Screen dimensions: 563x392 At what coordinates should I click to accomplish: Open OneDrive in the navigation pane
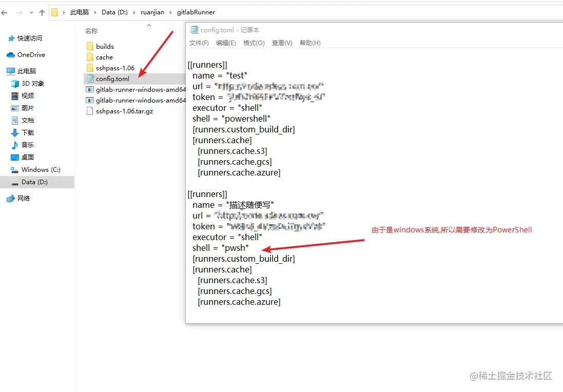(x=31, y=55)
